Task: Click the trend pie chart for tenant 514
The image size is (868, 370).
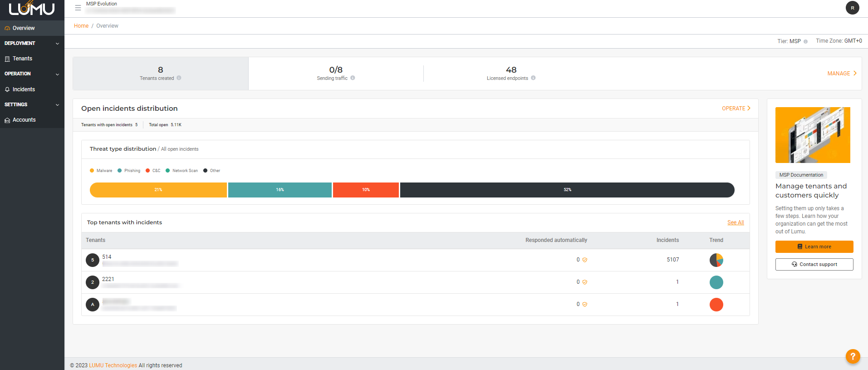Action: tap(716, 260)
